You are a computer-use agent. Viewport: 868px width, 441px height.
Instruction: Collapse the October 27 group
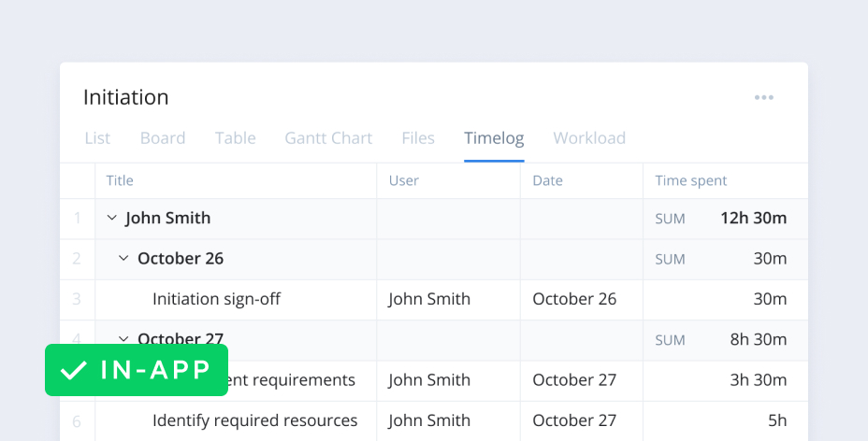click(x=123, y=338)
